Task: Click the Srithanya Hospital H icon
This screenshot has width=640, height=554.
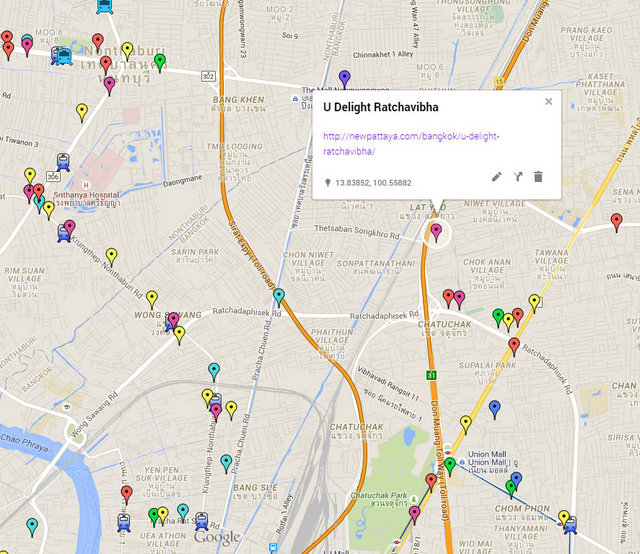Action: (86, 185)
